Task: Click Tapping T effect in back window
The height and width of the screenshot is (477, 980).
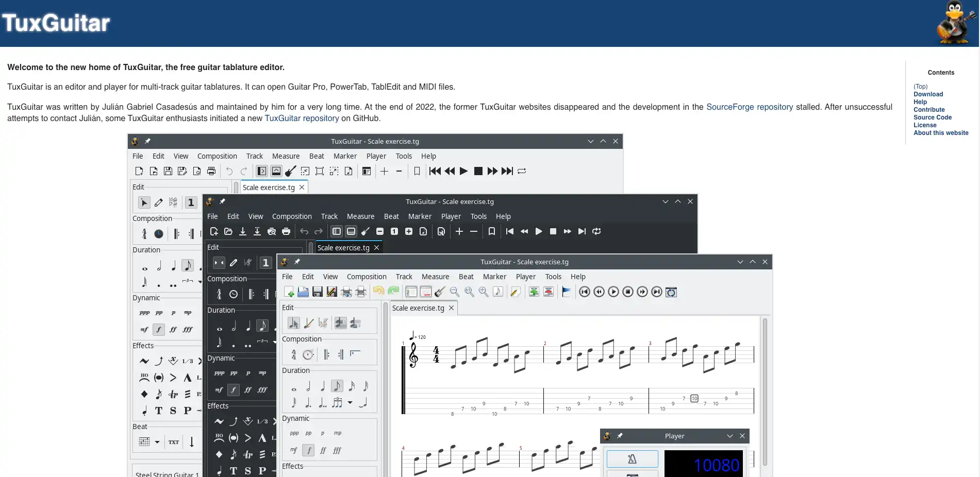Action: 159,411
